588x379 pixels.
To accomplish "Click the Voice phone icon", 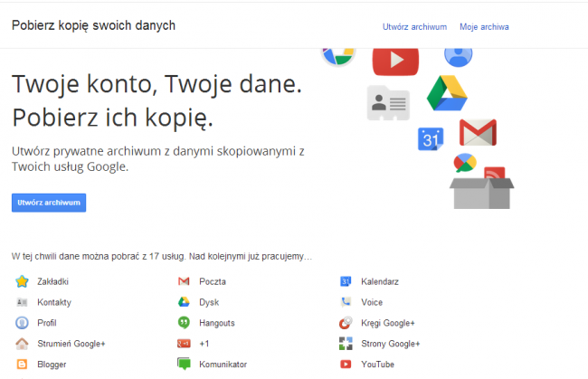I will (346, 302).
